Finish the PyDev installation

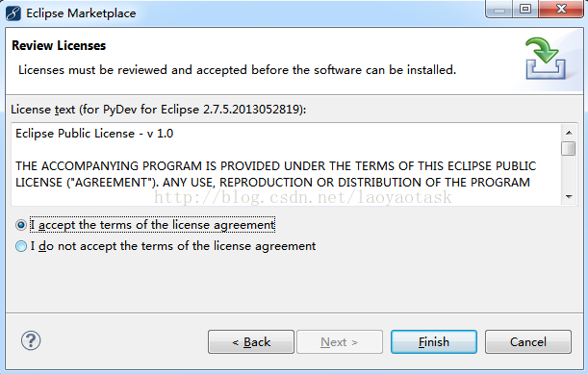434,341
